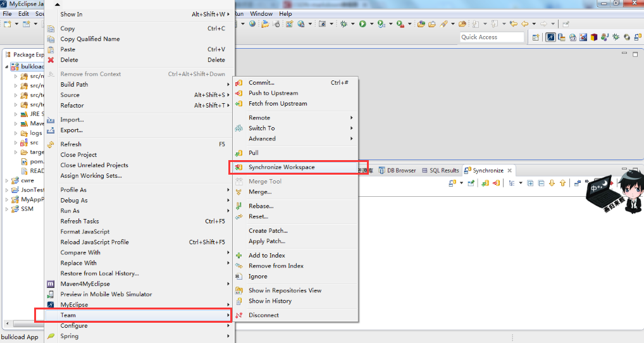The height and width of the screenshot is (343, 644).
Task: Toggle Pin Editor toolbar button
Action: coord(566,24)
